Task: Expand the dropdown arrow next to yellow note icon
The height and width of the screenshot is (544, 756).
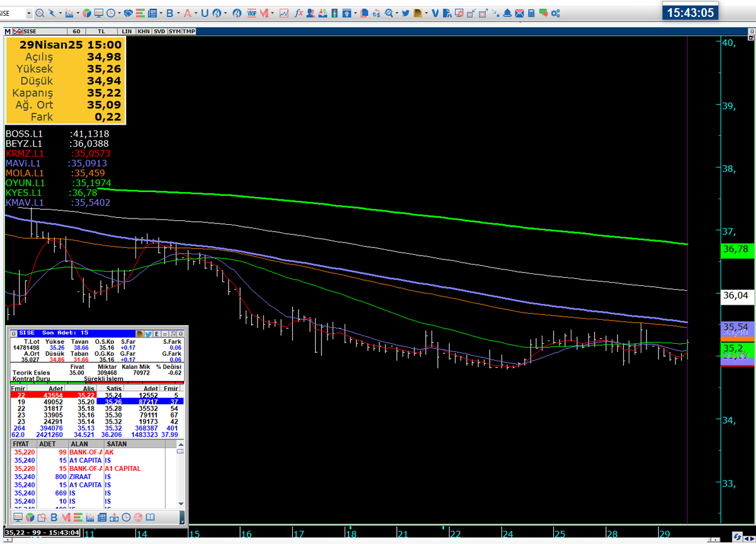Action: click(427, 13)
